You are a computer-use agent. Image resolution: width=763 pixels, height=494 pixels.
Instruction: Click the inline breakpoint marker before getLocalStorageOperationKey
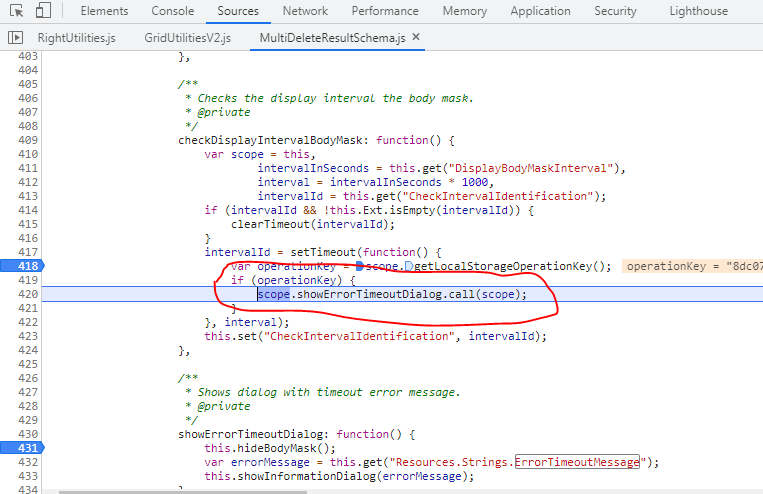[409, 266]
